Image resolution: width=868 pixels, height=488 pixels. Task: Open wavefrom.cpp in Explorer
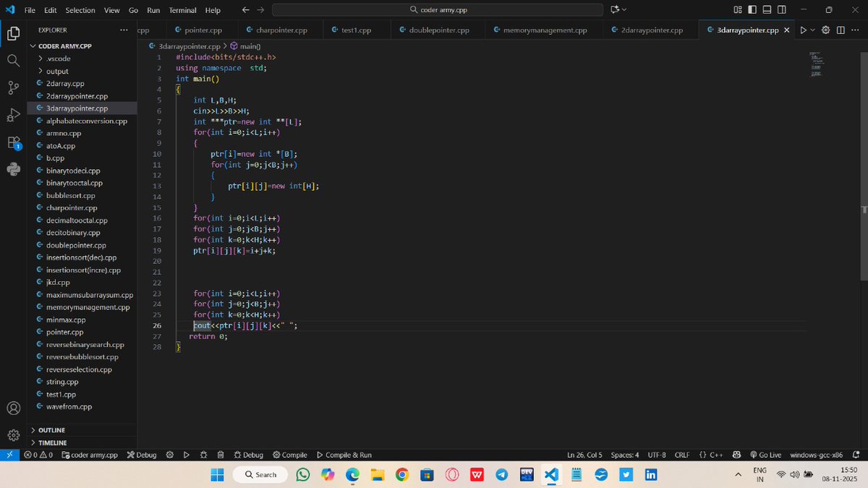[x=69, y=407]
